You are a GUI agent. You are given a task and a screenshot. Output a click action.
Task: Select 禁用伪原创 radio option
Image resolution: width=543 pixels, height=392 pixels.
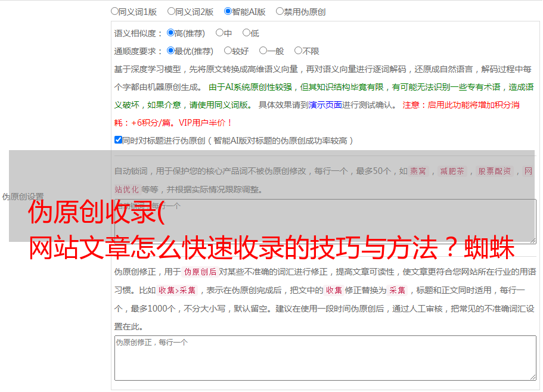pos(280,11)
